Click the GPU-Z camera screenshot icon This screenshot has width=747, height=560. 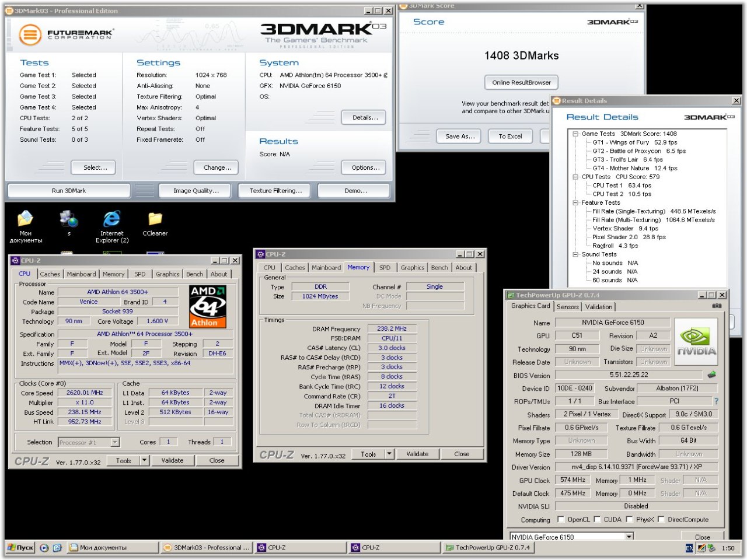point(717,306)
